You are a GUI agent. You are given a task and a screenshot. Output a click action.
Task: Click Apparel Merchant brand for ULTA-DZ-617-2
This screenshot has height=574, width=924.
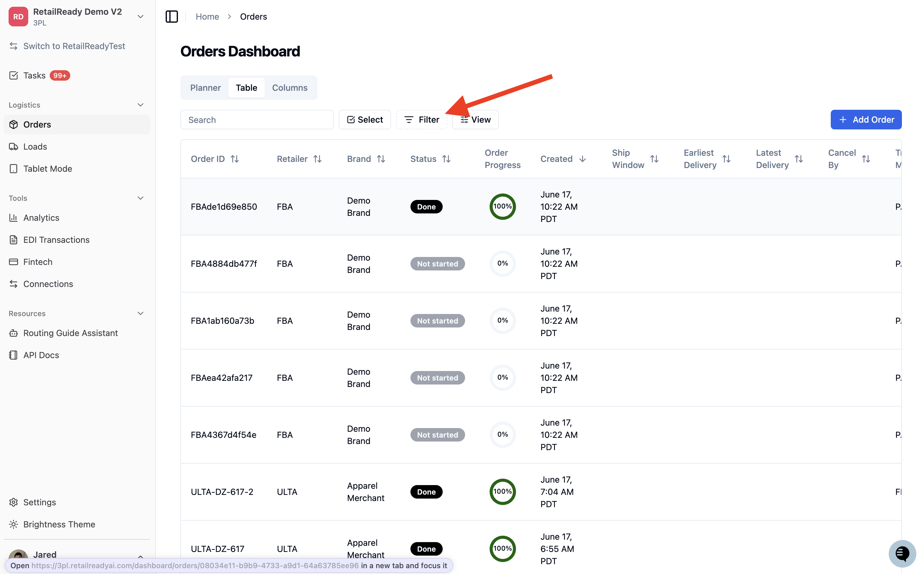366,492
